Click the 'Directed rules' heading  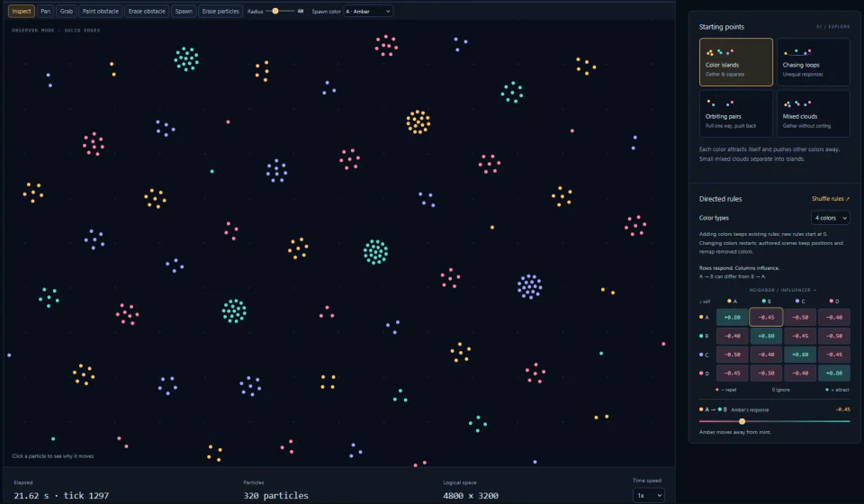(x=720, y=199)
